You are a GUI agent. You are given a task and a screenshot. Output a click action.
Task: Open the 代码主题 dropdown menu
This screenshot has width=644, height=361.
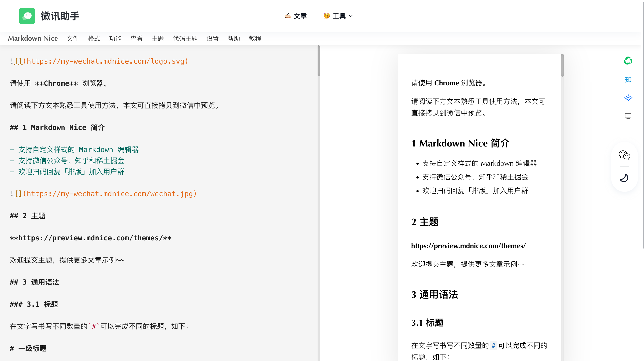pyautogui.click(x=185, y=38)
